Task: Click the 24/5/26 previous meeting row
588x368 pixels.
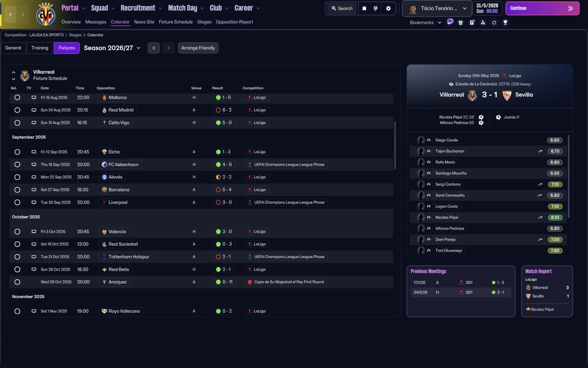Action: [x=461, y=293]
